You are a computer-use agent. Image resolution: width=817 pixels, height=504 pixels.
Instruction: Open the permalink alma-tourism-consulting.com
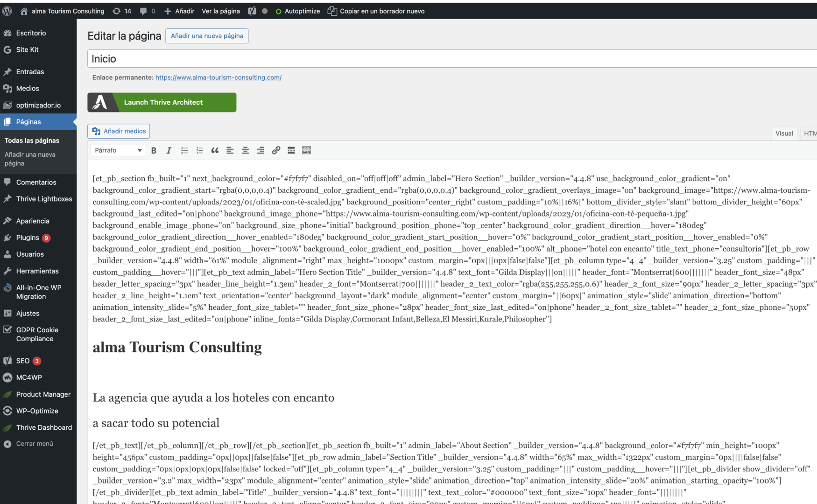click(218, 77)
